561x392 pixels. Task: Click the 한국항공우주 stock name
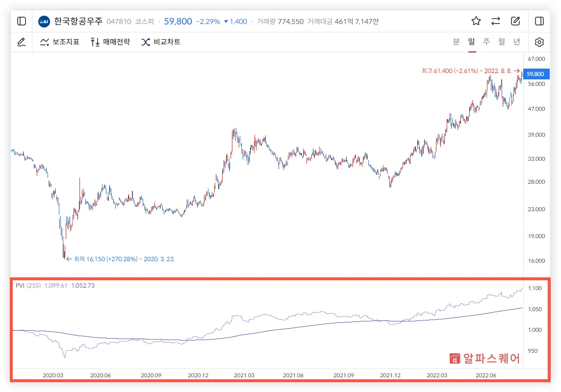pyautogui.click(x=78, y=21)
